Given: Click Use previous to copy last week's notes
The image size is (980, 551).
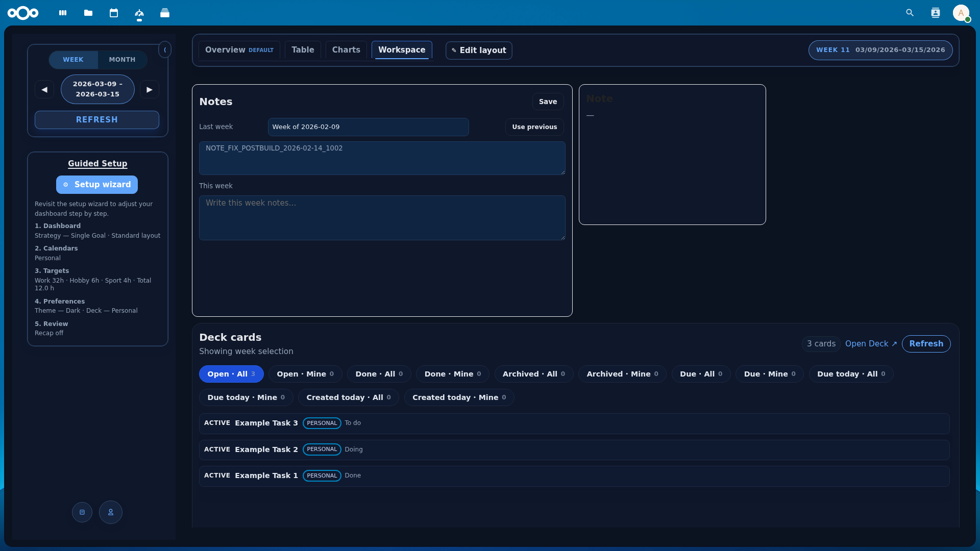Looking at the screenshot, I should click(534, 127).
